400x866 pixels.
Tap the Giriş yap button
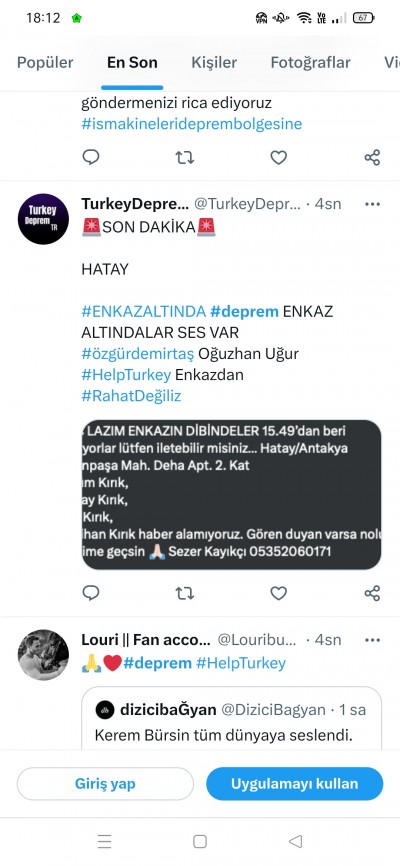(x=105, y=783)
